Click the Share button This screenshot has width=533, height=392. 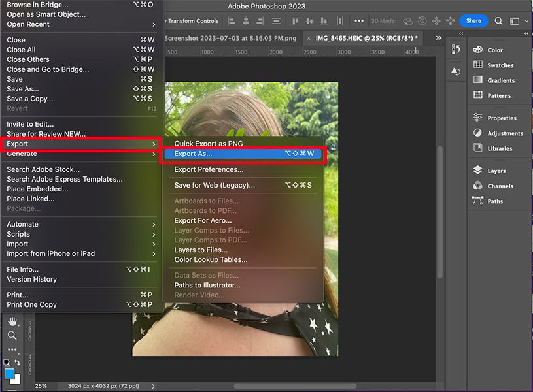coord(473,20)
